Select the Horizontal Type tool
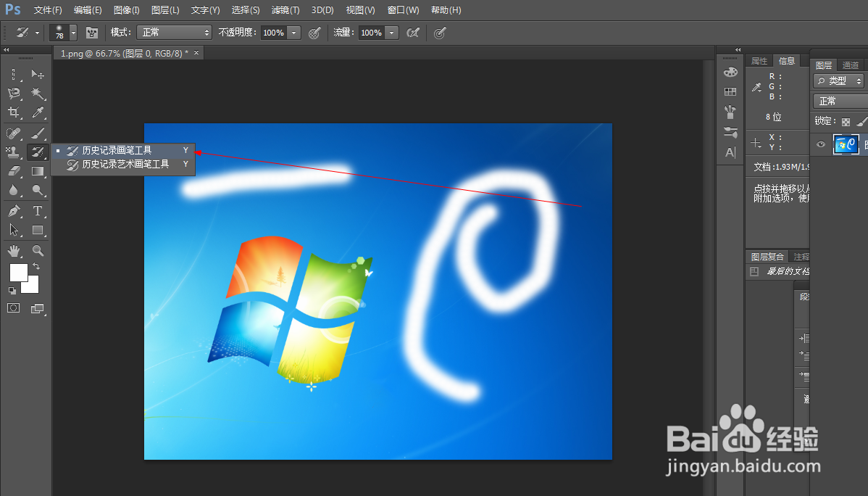Screen dimensions: 868x496 coord(38,210)
